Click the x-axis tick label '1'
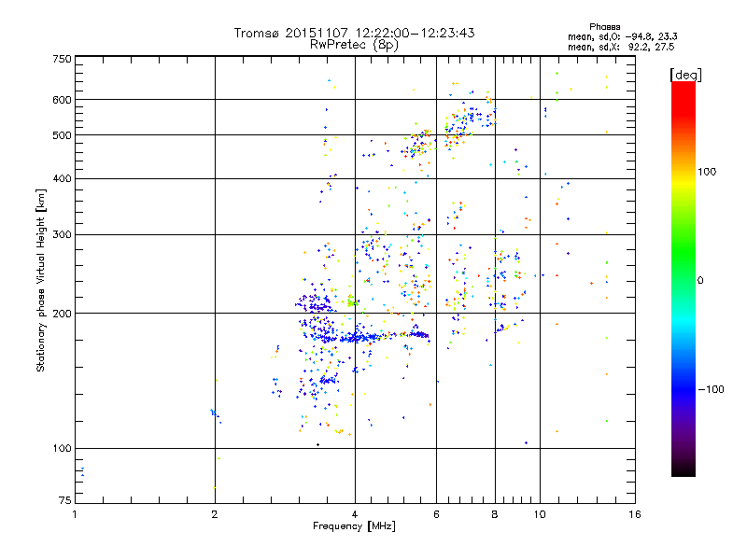747x560 pixels. [x=75, y=514]
